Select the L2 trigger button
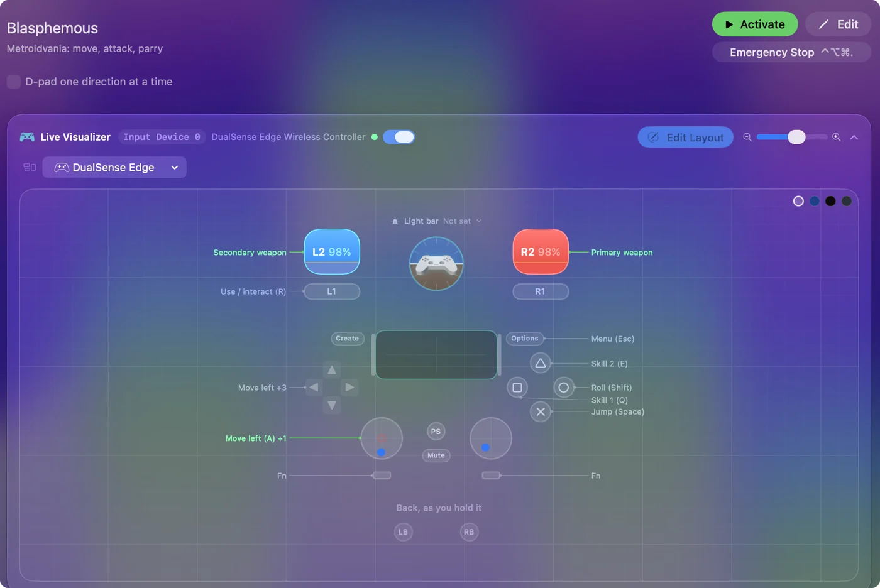This screenshot has width=880, height=588. [x=332, y=252]
